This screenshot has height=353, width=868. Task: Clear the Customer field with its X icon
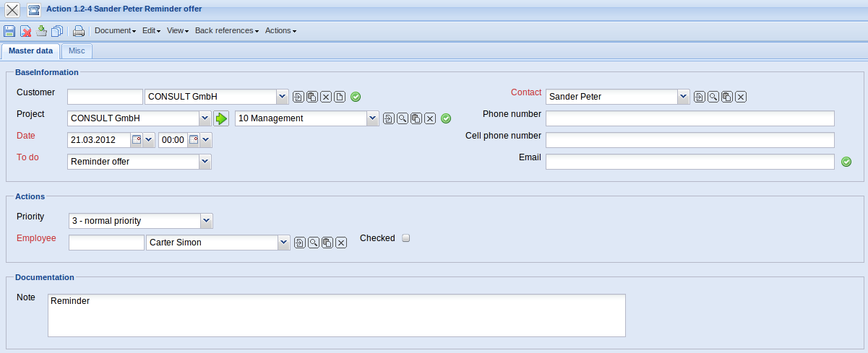point(326,97)
